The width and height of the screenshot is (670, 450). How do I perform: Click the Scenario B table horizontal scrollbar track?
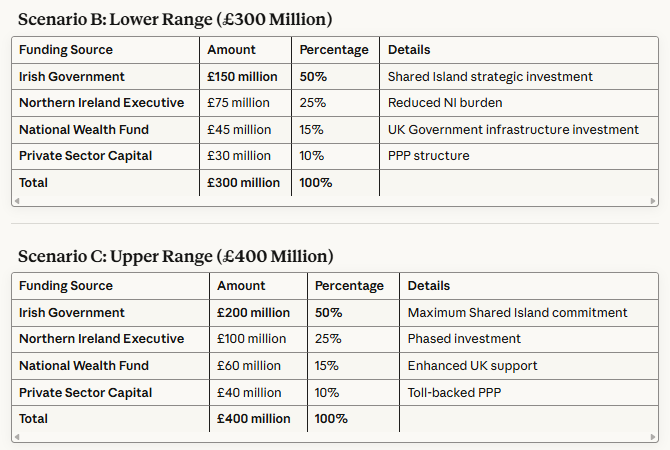click(x=335, y=201)
